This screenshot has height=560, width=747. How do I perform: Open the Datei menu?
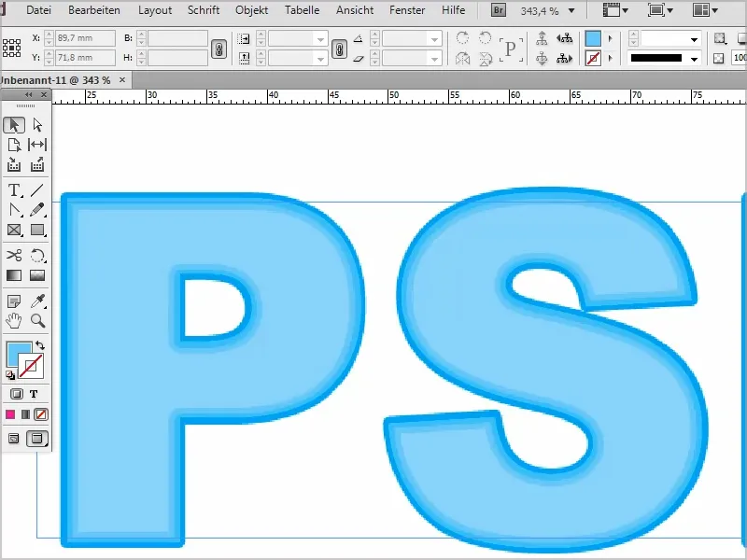38,10
